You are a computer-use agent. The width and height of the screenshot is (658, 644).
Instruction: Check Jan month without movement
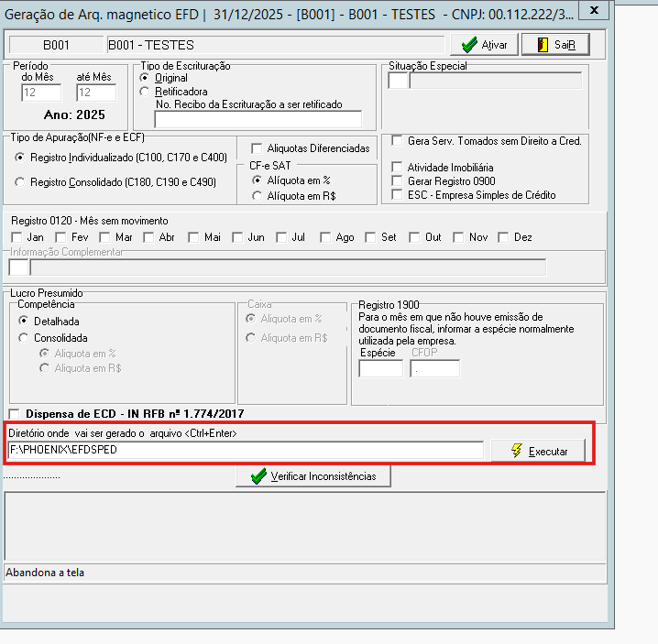(16, 237)
